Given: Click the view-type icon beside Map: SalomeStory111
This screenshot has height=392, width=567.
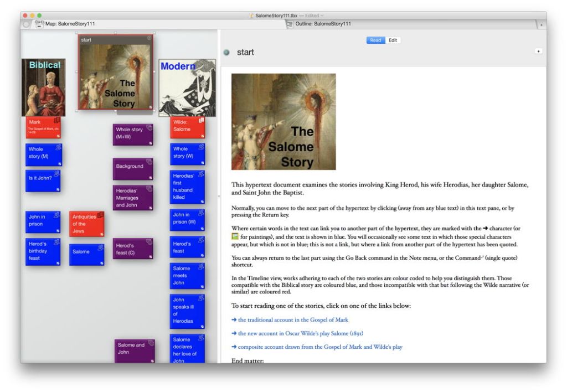Looking at the screenshot, I should click(39, 24).
